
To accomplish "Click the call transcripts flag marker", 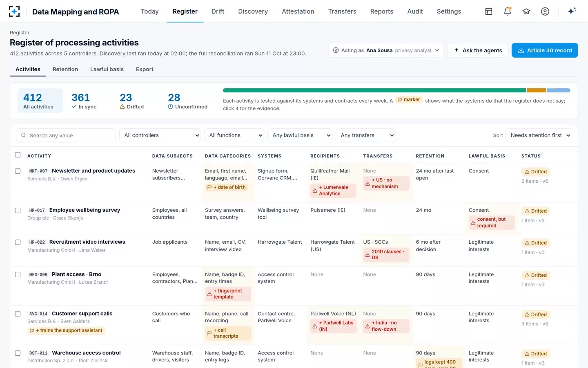I will click(228, 333).
